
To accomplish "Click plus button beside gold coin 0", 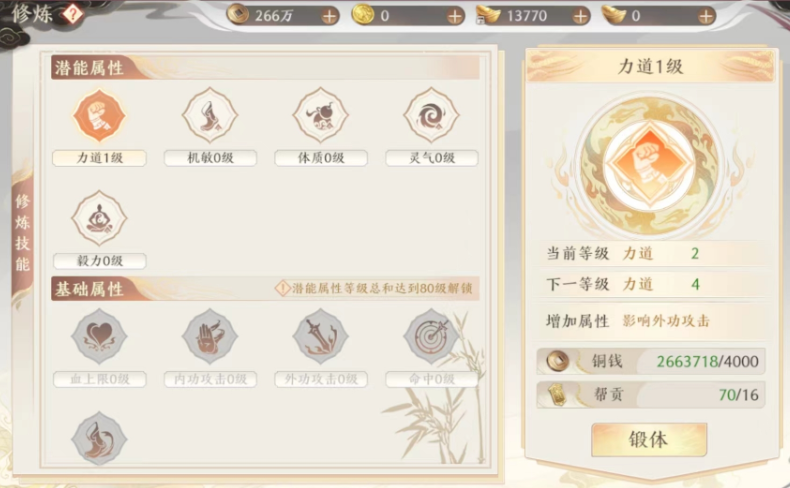I will point(455,16).
